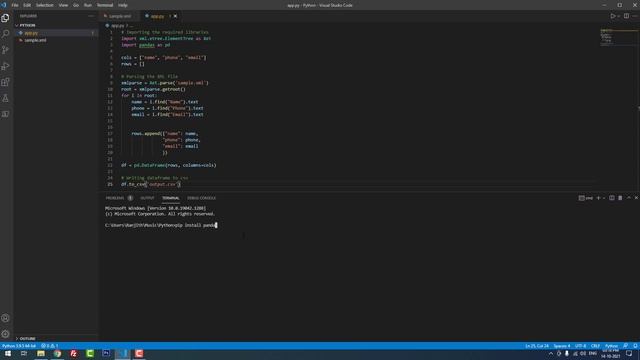Change indentation via Spaces: 4
Viewport: 640px width, 360px height.
pyautogui.click(x=562, y=346)
